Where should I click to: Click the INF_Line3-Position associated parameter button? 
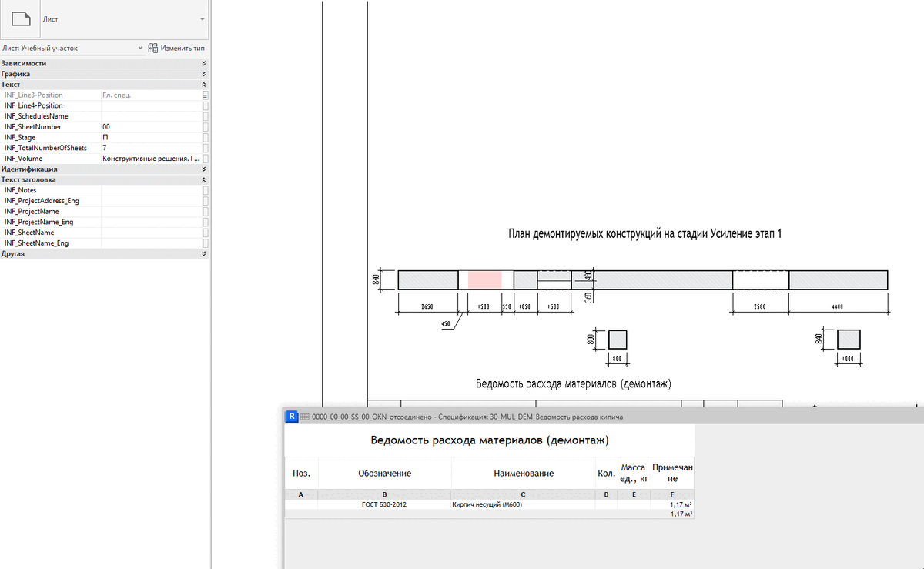point(206,95)
